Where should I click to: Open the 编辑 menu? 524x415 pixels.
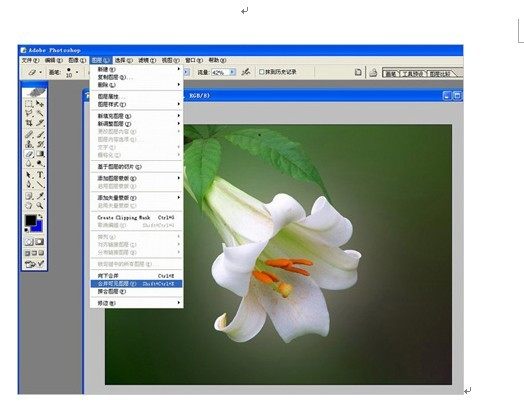point(54,60)
